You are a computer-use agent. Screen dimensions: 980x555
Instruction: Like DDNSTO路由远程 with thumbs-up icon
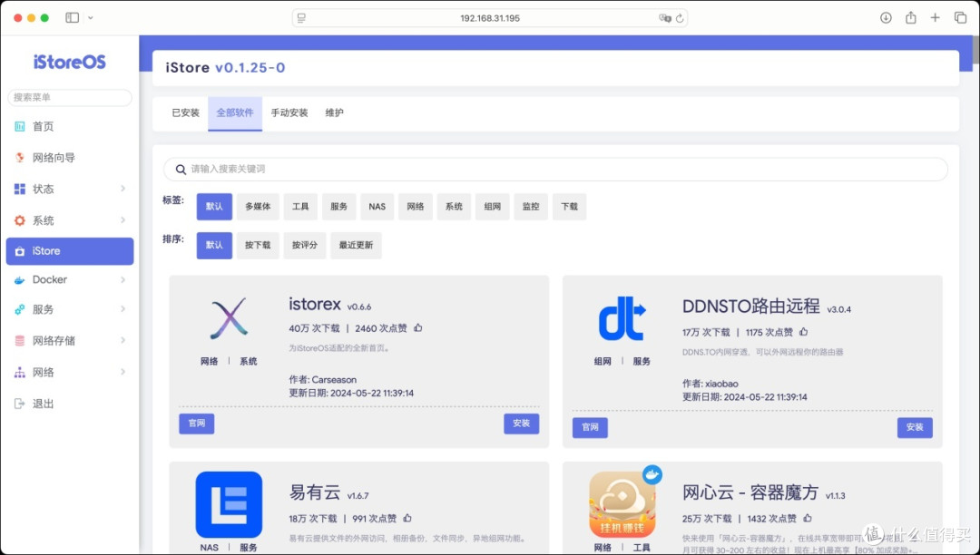(804, 332)
